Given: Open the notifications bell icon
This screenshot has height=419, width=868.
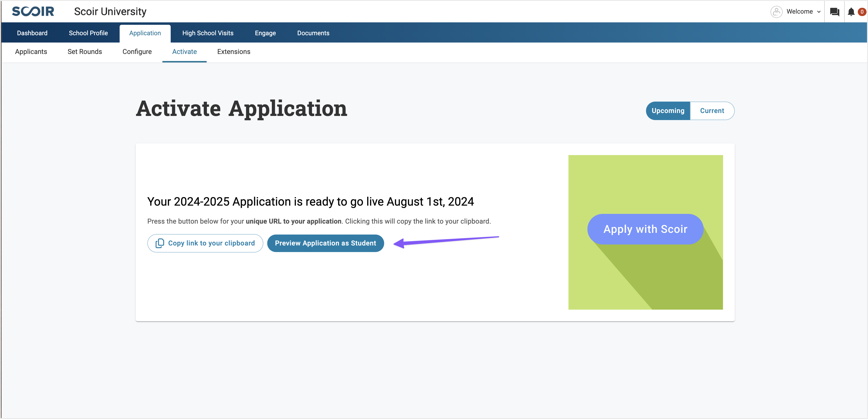Looking at the screenshot, I should (851, 12).
